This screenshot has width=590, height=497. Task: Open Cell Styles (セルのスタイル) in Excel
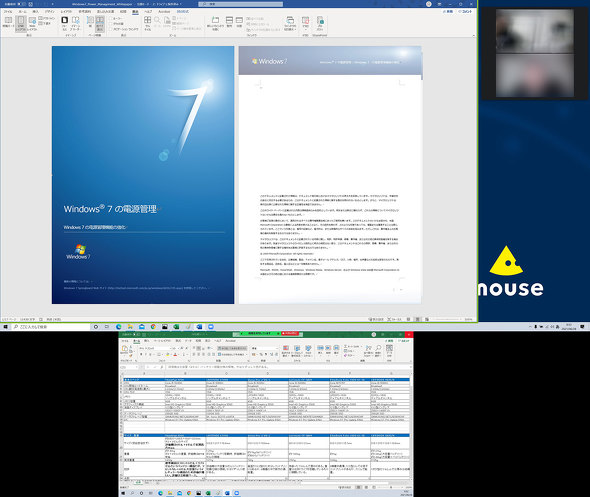pyautogui.click(x=308, y=351)
